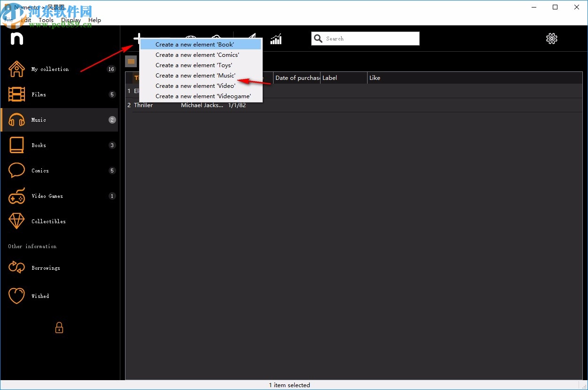The width and height of the screenshot is (588, 390).
Task: Click the Music count badge 2
Action: [112, 120]
